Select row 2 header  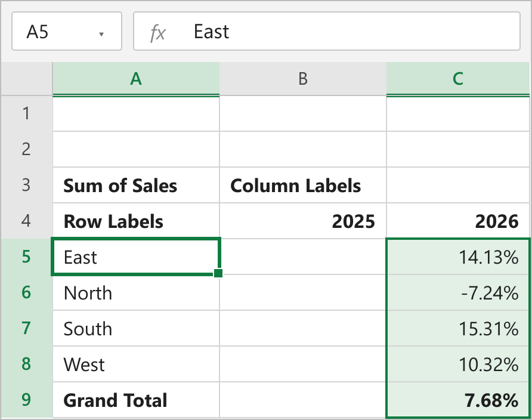click(26, 149)
